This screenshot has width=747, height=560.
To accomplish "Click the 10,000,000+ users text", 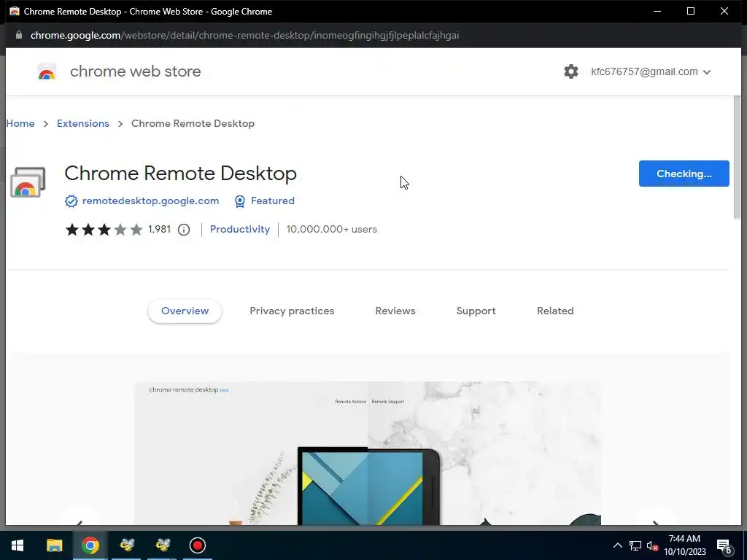I will [x=332, y=230].
